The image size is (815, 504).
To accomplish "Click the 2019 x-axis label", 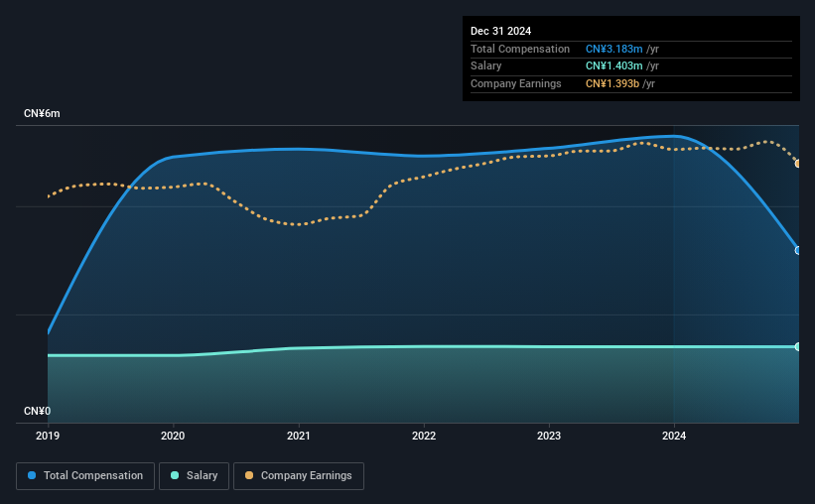I will point(48,436).
